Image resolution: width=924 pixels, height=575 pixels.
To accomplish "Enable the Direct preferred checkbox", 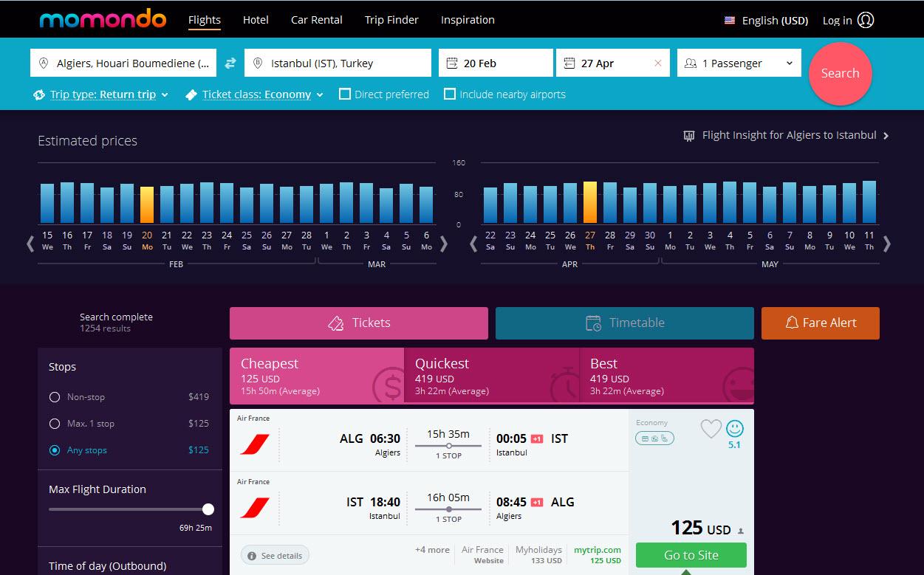I will click(345, 94).
